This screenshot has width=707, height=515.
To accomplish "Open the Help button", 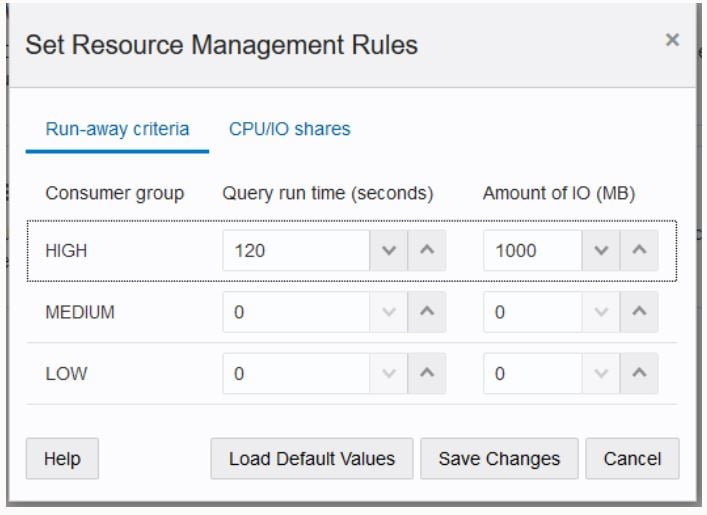I will [62, 459].
